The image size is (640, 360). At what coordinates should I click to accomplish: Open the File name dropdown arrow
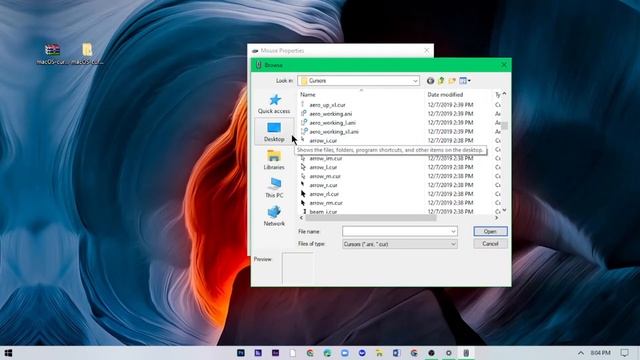click(453, 231)
